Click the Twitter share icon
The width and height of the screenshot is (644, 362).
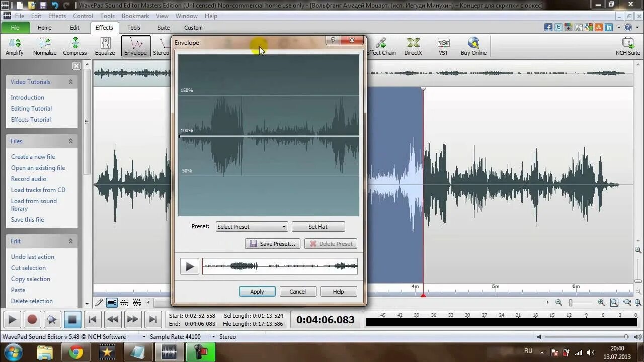click(558, 28)
